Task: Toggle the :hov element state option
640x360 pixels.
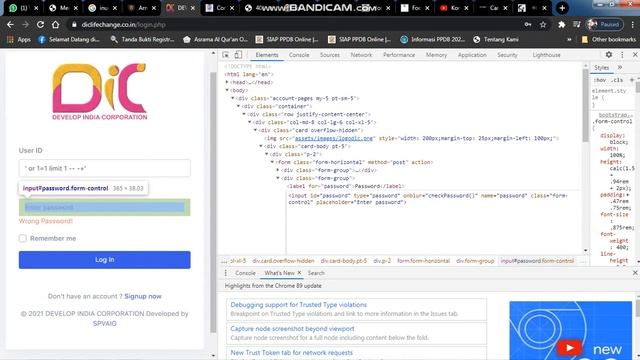Action: (x=600, y=80)
